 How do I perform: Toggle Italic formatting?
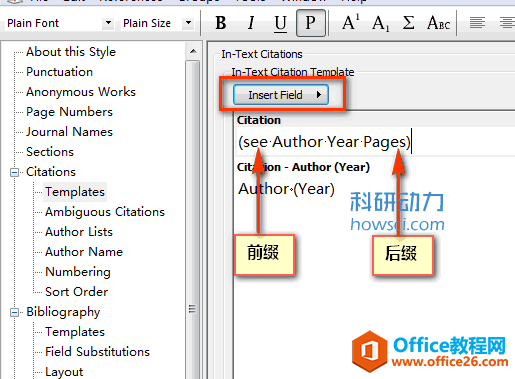click(251, 23)
